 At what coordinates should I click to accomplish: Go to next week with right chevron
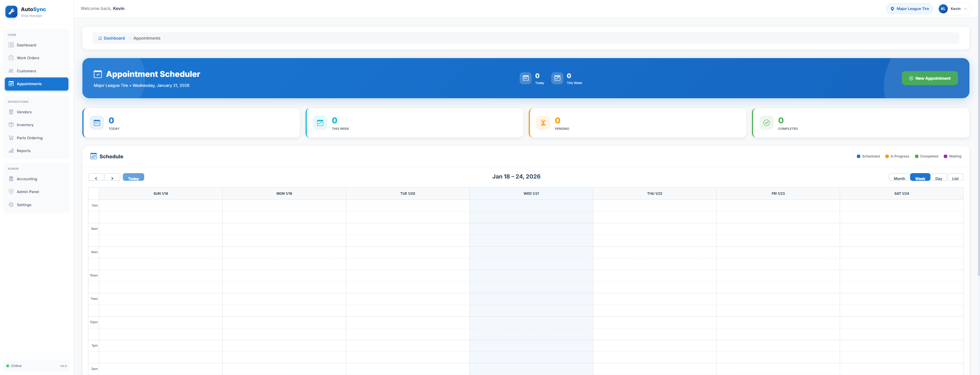point(112,178)
